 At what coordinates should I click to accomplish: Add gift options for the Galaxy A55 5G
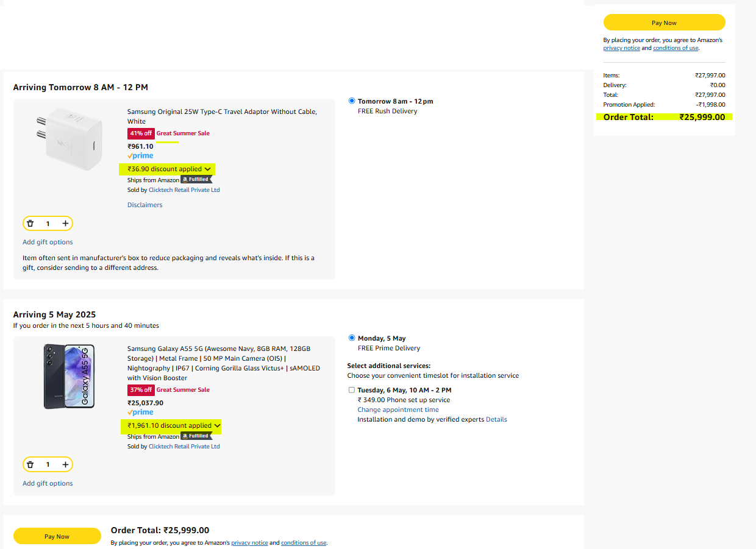(x=48, y=483)
